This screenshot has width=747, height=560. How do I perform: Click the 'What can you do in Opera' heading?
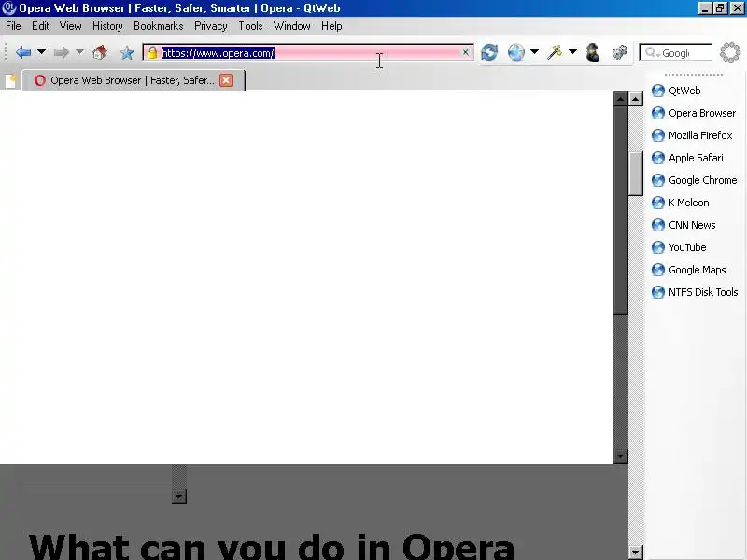[271, 546]
